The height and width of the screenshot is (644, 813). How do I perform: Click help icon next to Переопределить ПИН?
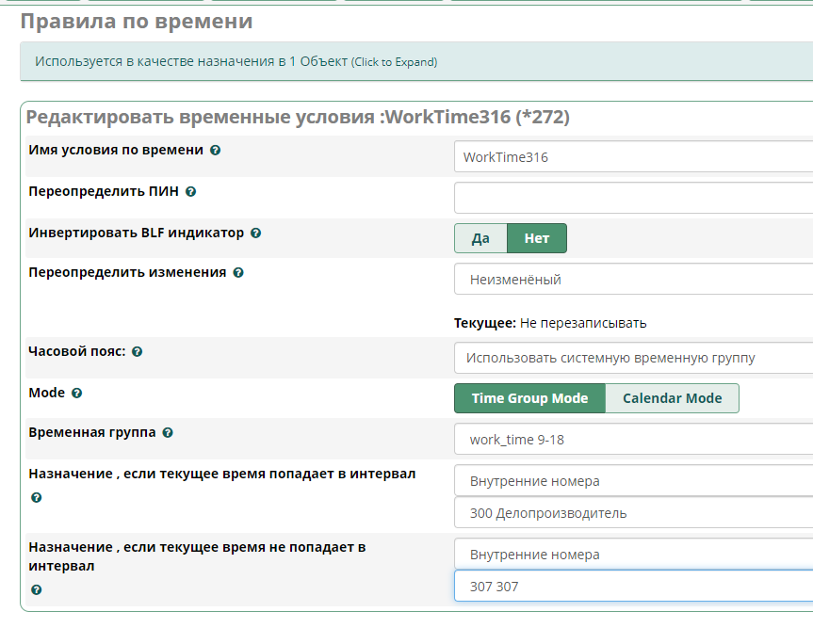[191, 192]
